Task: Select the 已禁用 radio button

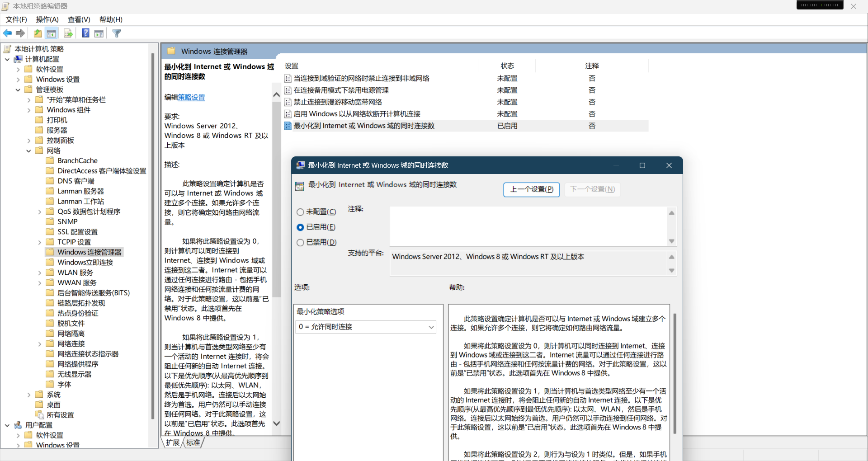Action: point(300,243)
